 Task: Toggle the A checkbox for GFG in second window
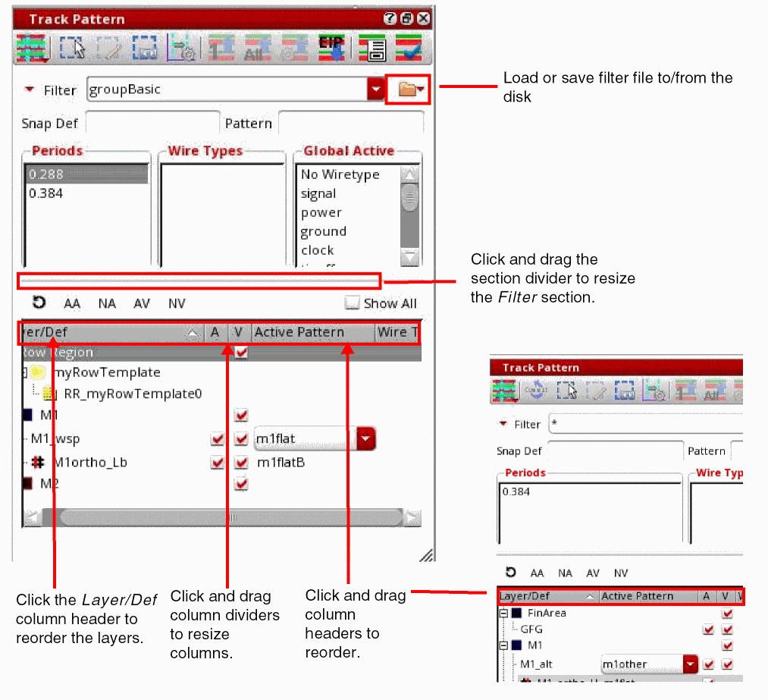point(708,629)
